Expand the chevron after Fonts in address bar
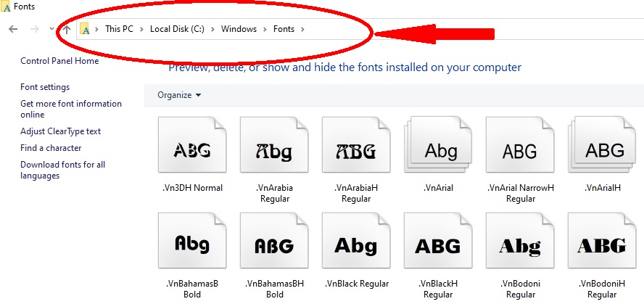This screenshot has height=304, width=644. click(302, 29)
